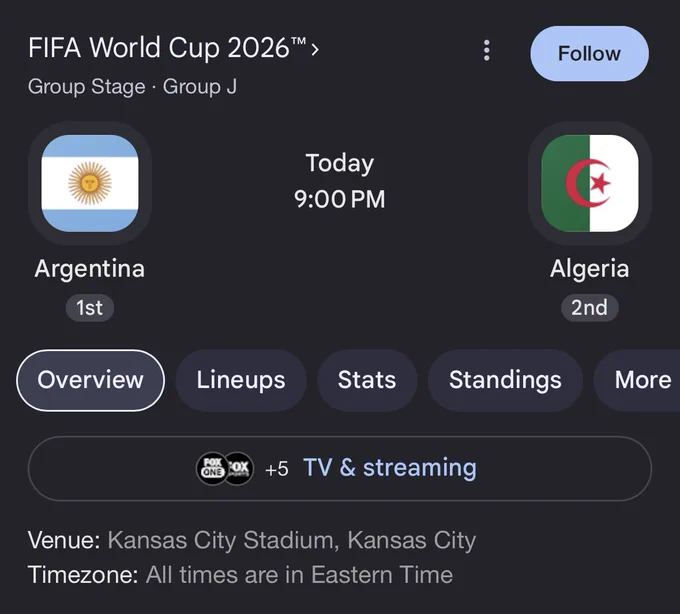Tap Argentina's 1st place badge
The image size is (680, 614).
coord(90,308)
